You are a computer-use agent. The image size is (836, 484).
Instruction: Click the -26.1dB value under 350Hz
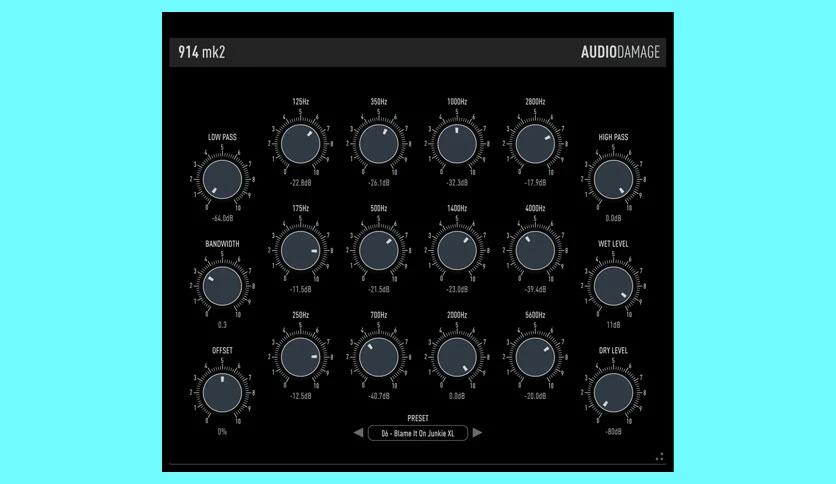tap(379, 183)
